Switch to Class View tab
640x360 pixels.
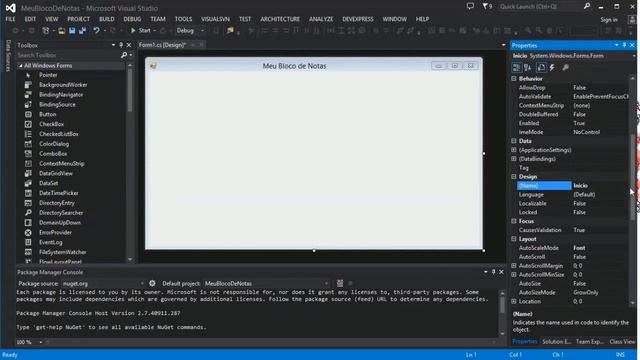point(622,342)
